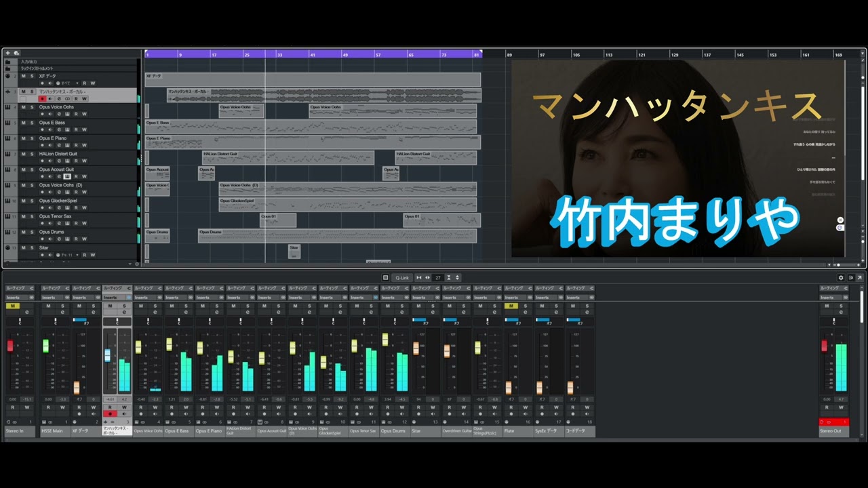Solo the Opus E Piano track

(x=31, y=138)
